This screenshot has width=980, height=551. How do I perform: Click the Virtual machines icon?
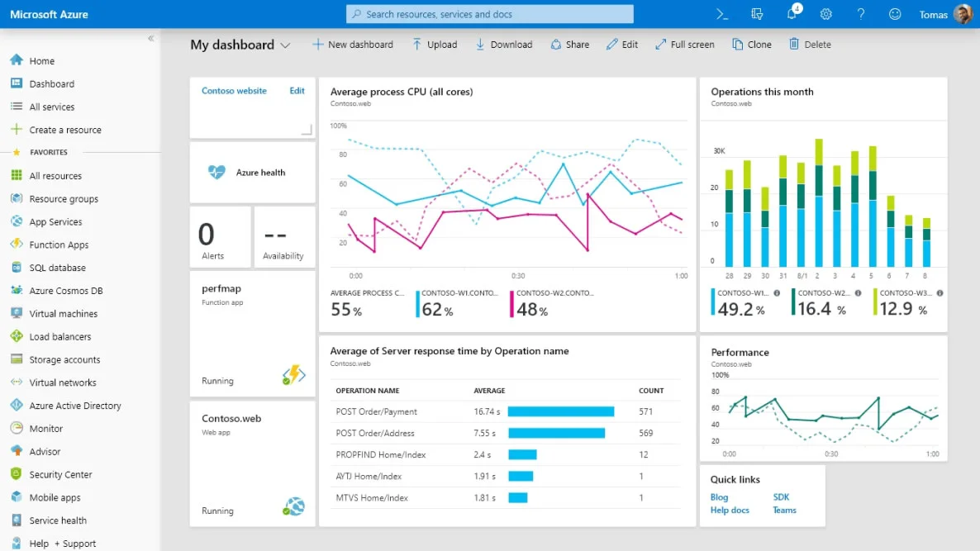17,313
